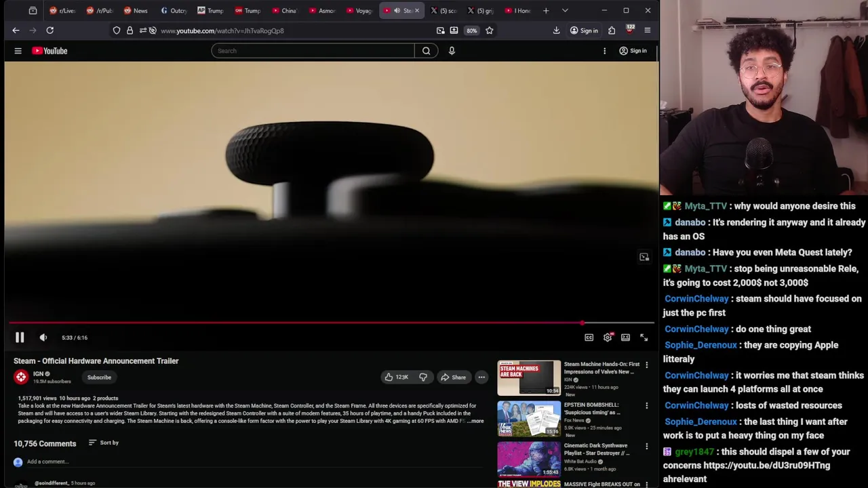Subscribe to the IGN channel
This screenshot has height=488, width=868.
point(99,378)
